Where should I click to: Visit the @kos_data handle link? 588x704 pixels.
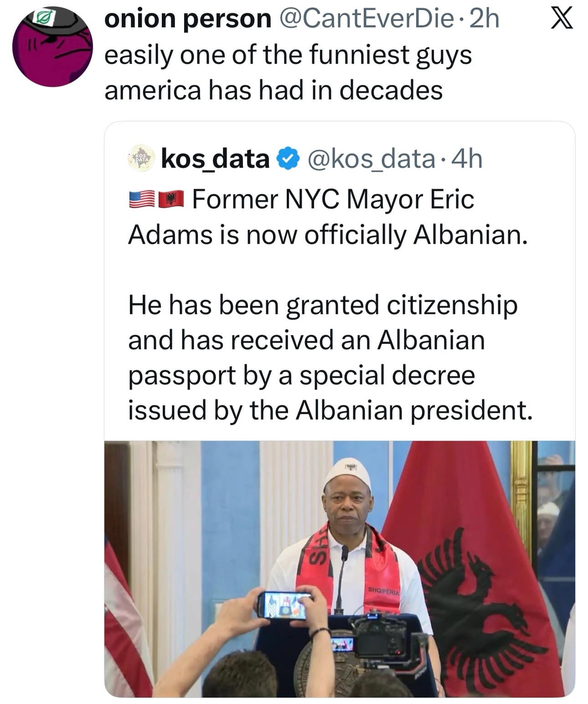371,159
